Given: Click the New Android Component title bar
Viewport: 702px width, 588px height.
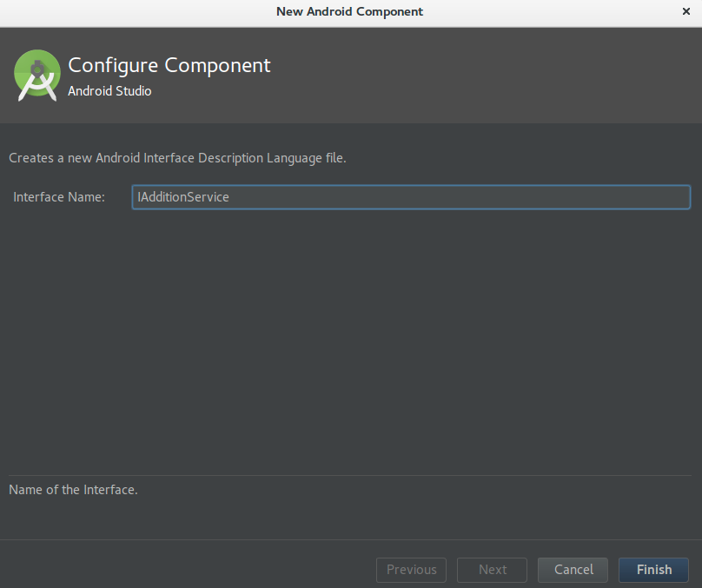Looking at the screenshot, I should (x=349, y=11).
